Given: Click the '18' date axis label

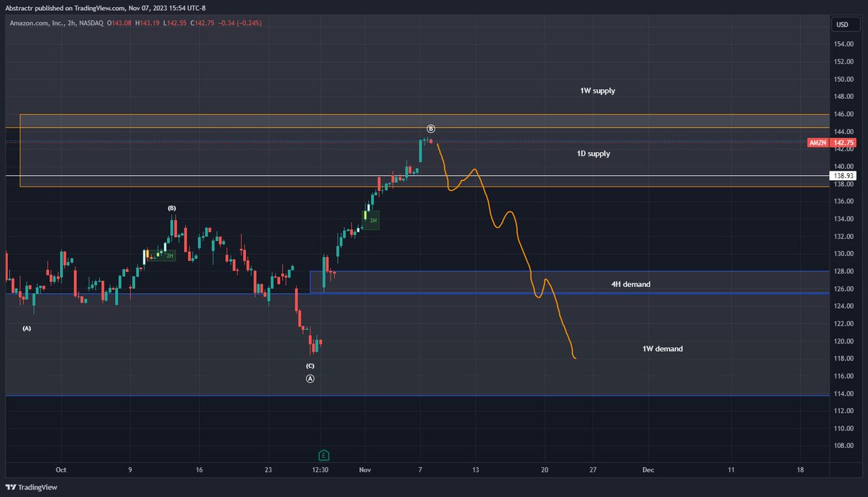Looking at the screenshot, I should coord(799,470).
